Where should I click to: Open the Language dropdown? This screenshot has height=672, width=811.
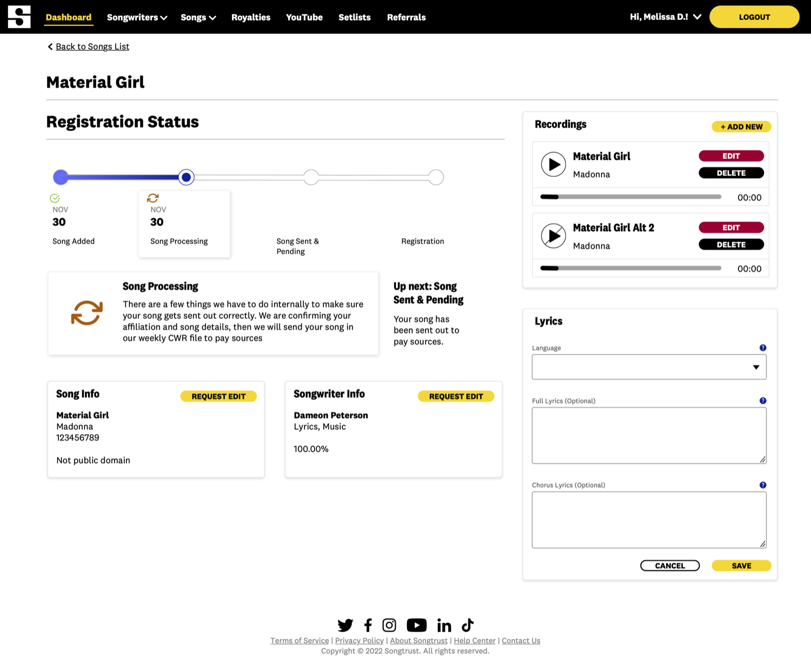tap(649, 367)
